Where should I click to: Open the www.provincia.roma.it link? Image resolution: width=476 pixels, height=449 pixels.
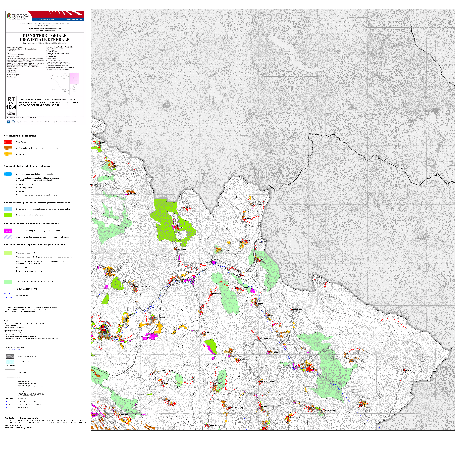point(74,19)
